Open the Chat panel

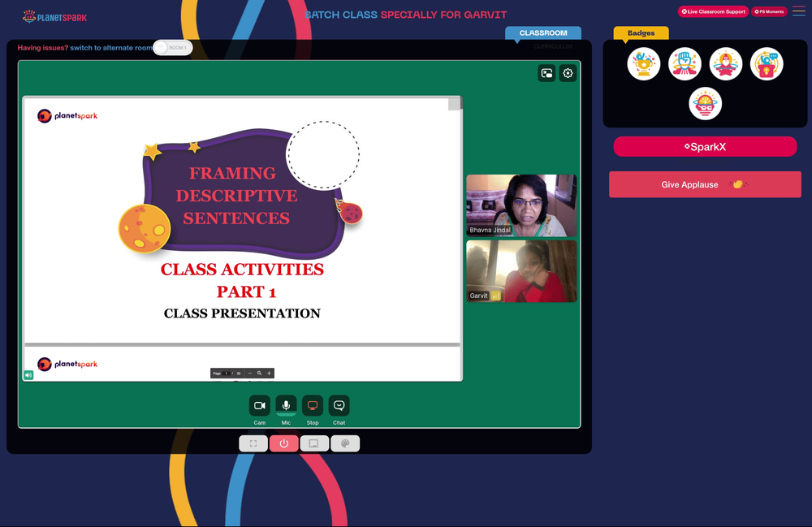point(339,405)
